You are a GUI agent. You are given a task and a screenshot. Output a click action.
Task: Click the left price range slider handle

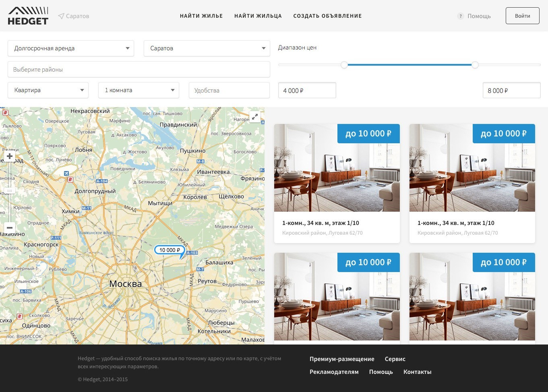344,65
